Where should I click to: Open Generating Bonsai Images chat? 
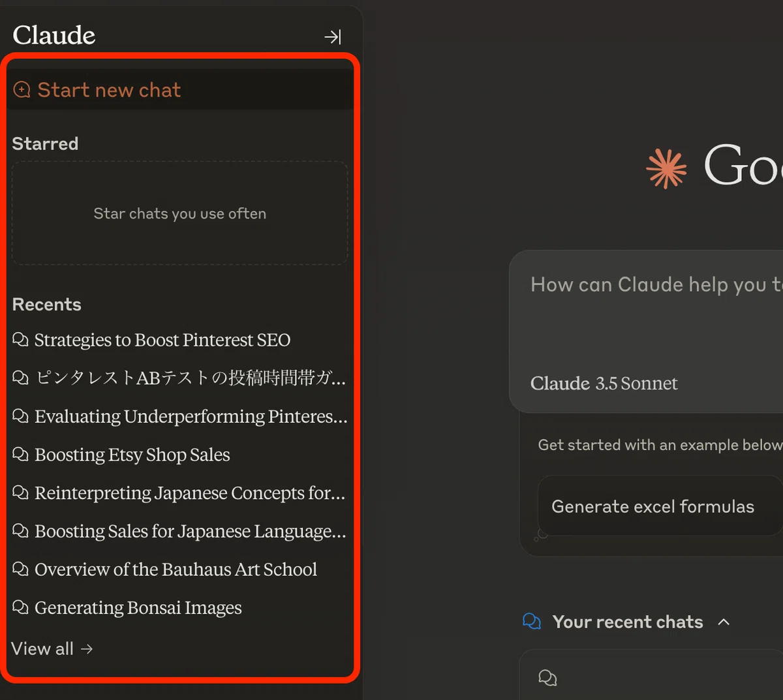pyautogui.click(x=138, y=608)
